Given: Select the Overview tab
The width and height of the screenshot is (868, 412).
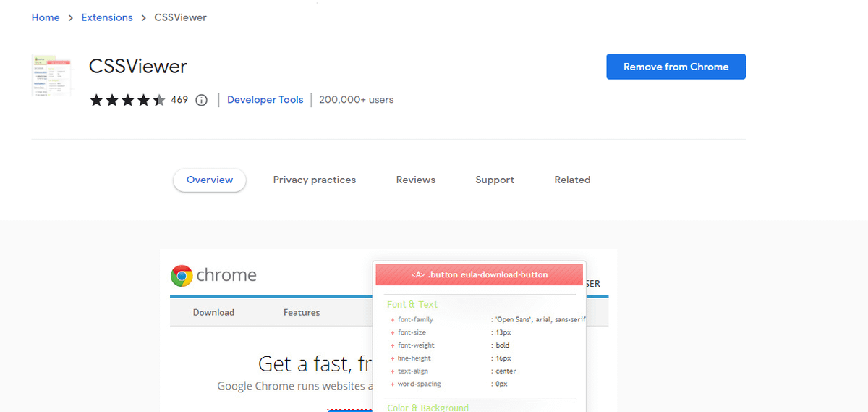Looking at the screenshot, I should (210, 180).
